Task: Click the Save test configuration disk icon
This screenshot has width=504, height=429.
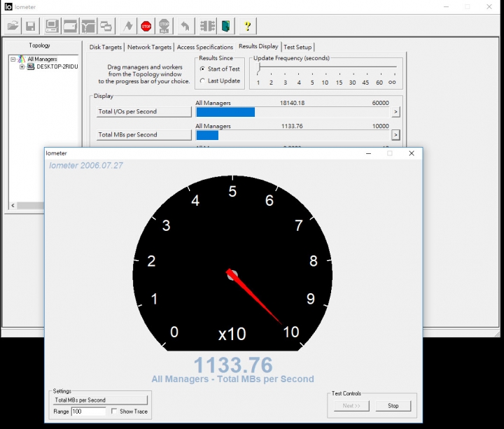Action: (x=31, y=26)
